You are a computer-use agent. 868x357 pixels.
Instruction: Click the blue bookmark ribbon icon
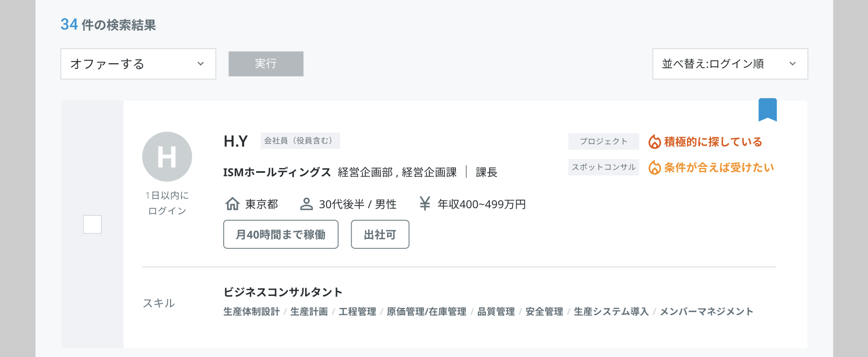coord(767,109)
